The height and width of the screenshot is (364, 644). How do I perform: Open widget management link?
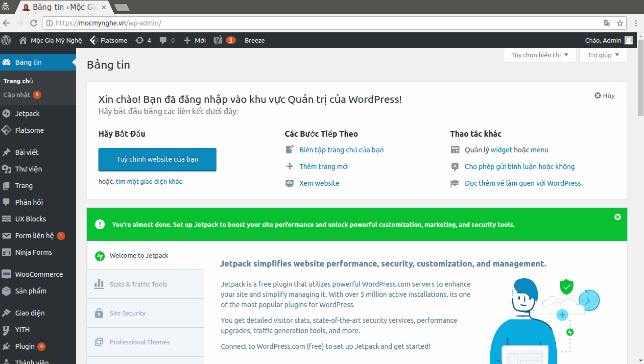501,150
